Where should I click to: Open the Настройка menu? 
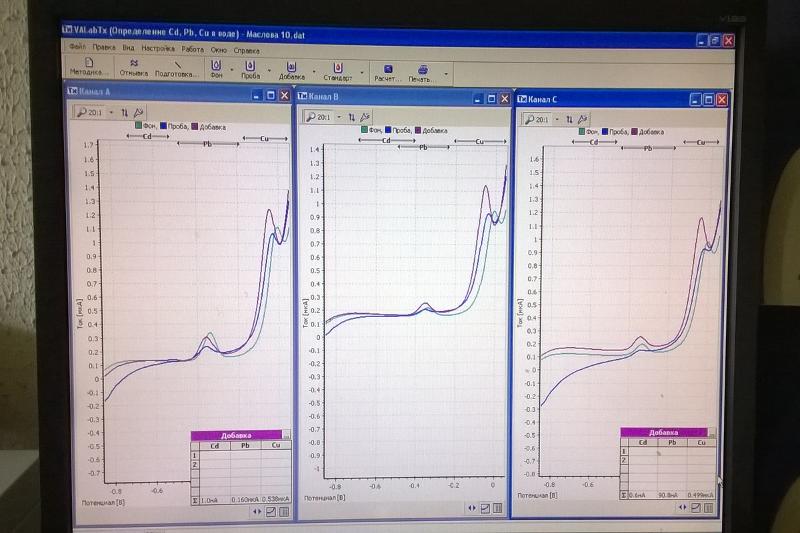pyautogui.click(x=157, y=48)
